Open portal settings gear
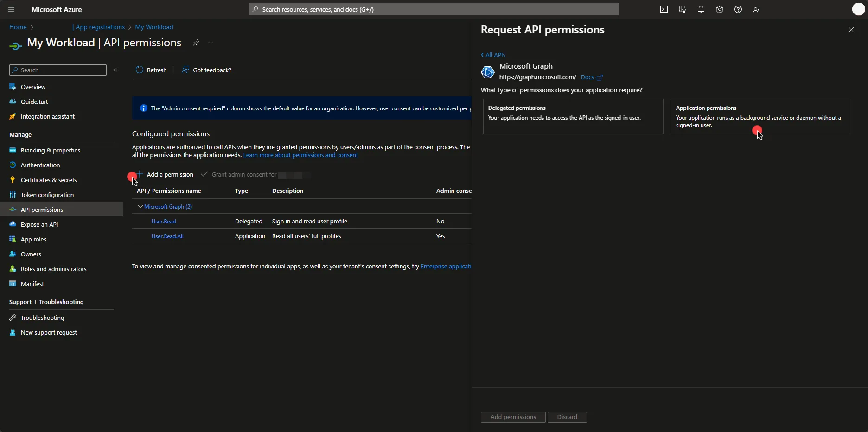This screenshot has height=432, width=868. click(x=719, y=9)
